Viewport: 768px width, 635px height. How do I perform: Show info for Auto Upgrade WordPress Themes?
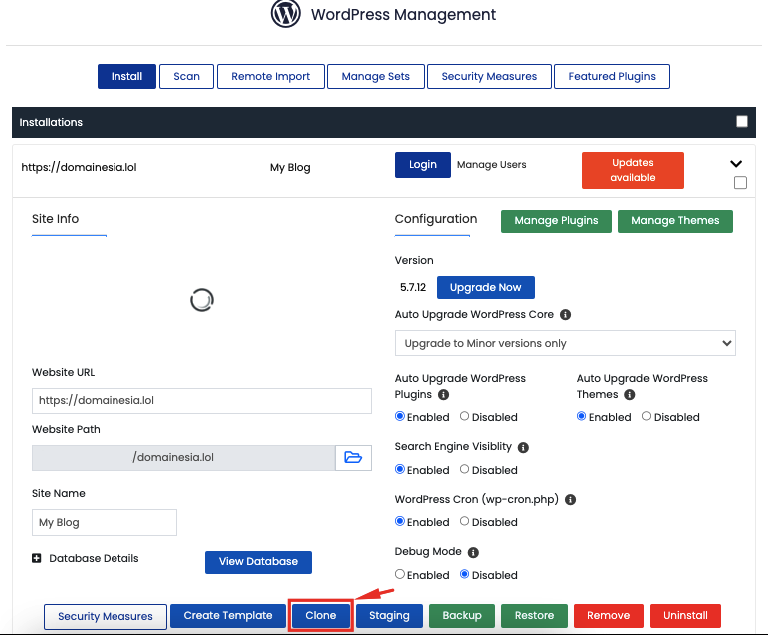630,394
